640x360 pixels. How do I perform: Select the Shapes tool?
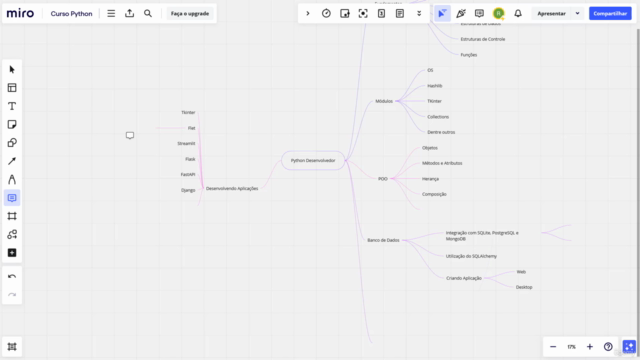tap(12, 143)
